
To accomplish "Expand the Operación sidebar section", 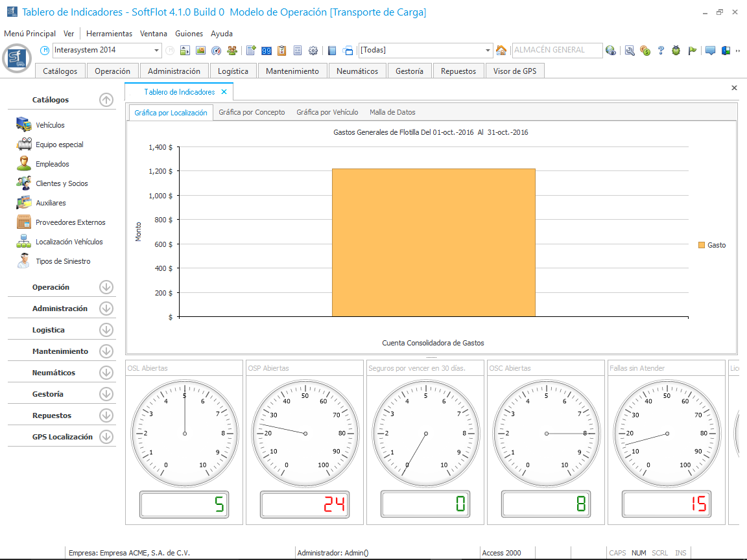I will pyautogui.click(x=106, y=287).
